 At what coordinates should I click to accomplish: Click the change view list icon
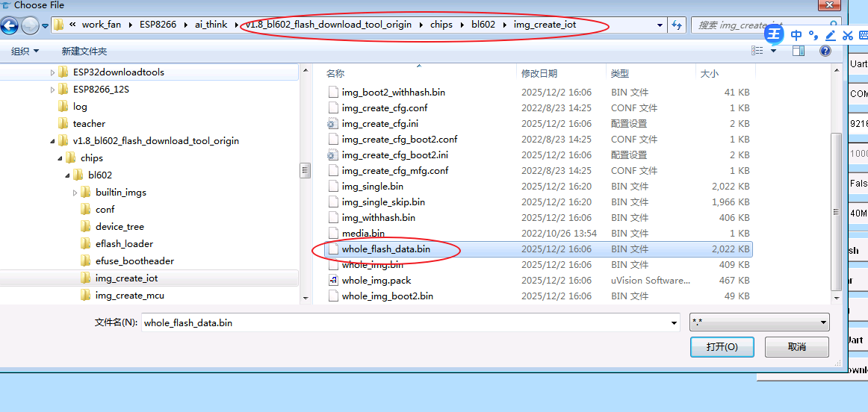tap(757, 51)
